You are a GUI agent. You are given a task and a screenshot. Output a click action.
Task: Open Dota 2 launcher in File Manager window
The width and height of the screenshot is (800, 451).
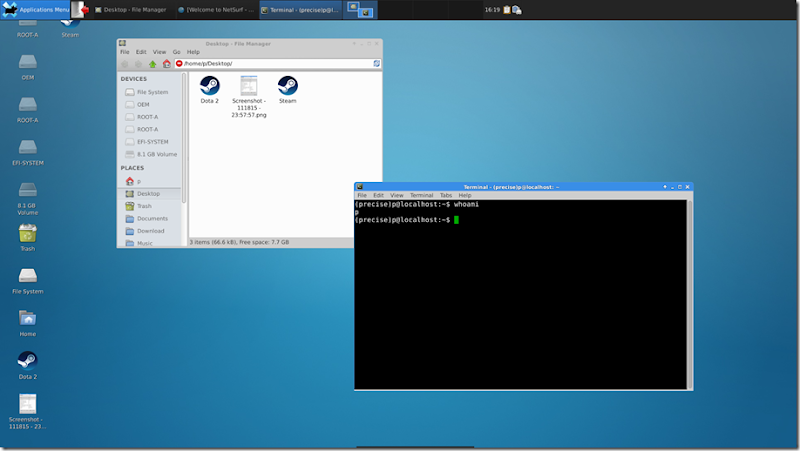pyautogui.click(x=210, y=90)
